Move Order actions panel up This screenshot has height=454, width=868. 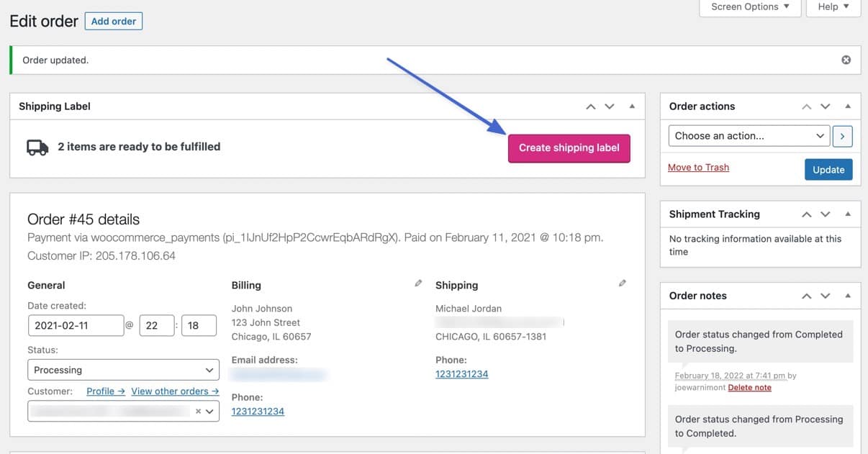[807, 106]
